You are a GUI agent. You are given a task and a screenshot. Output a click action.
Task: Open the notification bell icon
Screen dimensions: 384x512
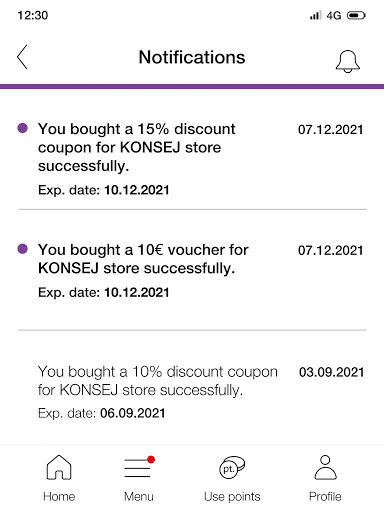(x=348, y=61)
